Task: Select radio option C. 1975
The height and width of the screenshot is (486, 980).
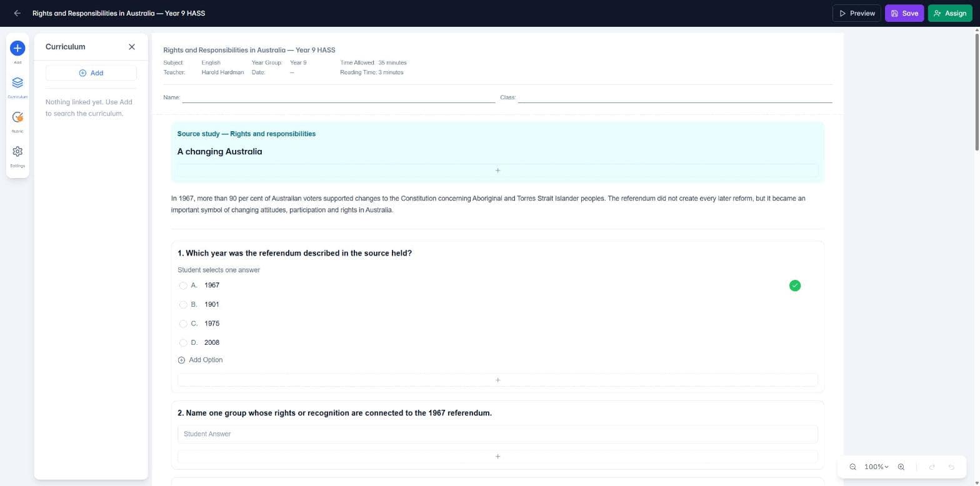Action: 183,324
